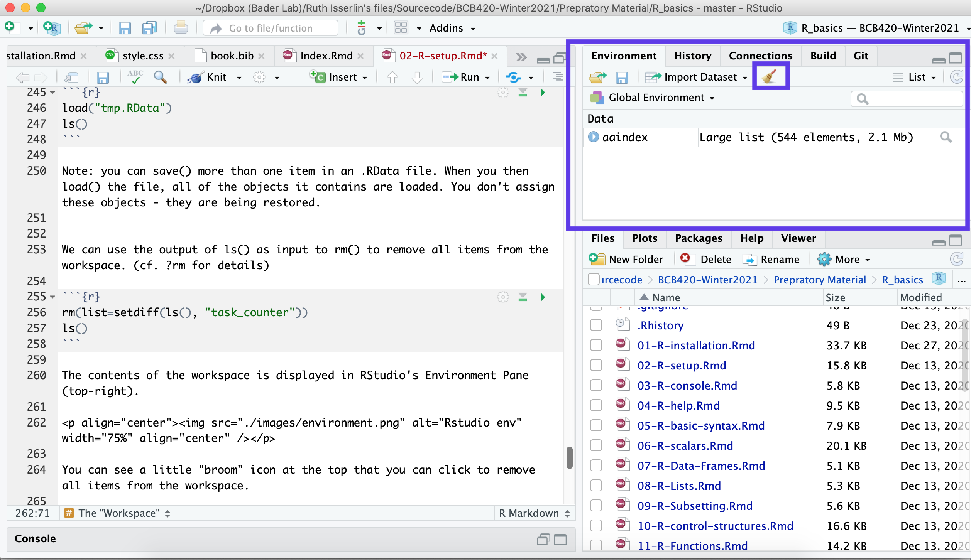Click the editor's Save document icon
This screenshot has height=560, width=971.
(103, 78)
